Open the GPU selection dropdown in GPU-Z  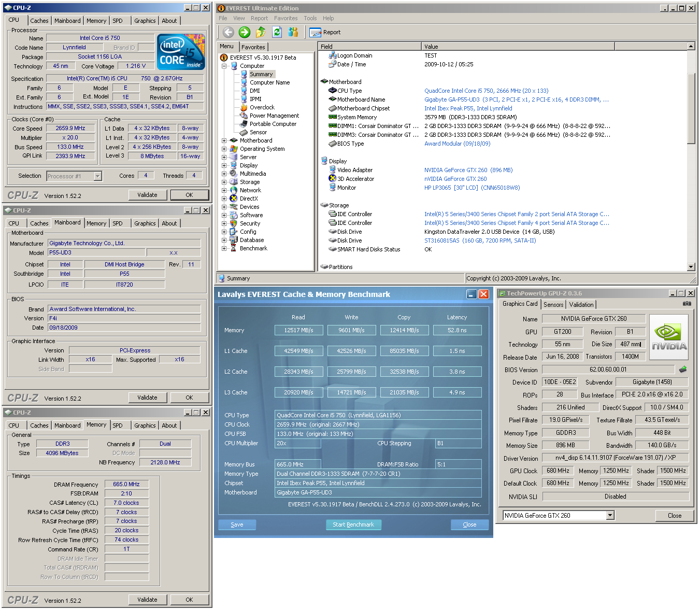pos(610,515)
